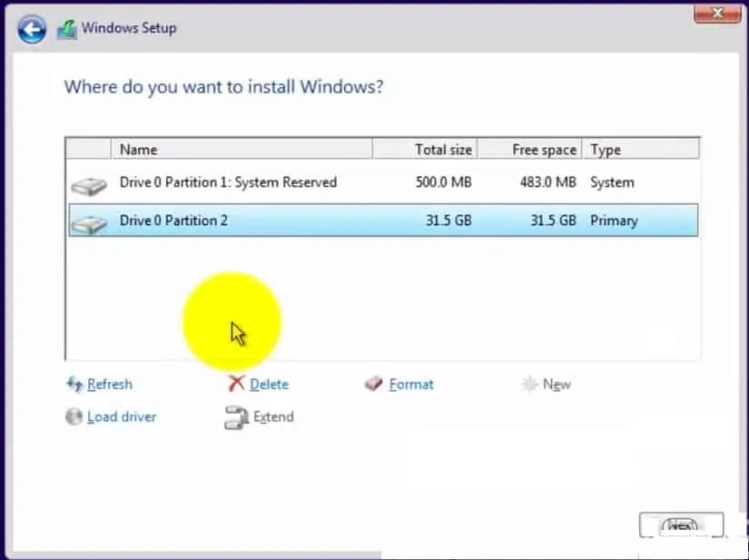Format the selected partition
The width and height of the screenshot is (749, 560).
(x=411, y=384)
